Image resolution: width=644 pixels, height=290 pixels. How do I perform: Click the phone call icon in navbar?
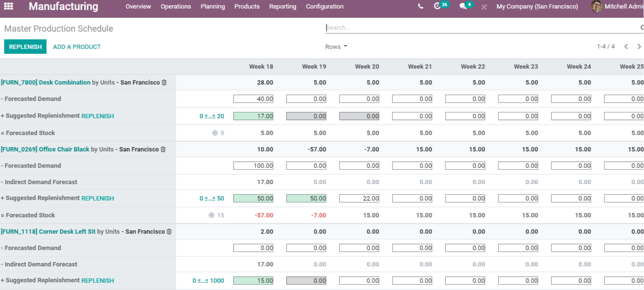tap(420, 6)
